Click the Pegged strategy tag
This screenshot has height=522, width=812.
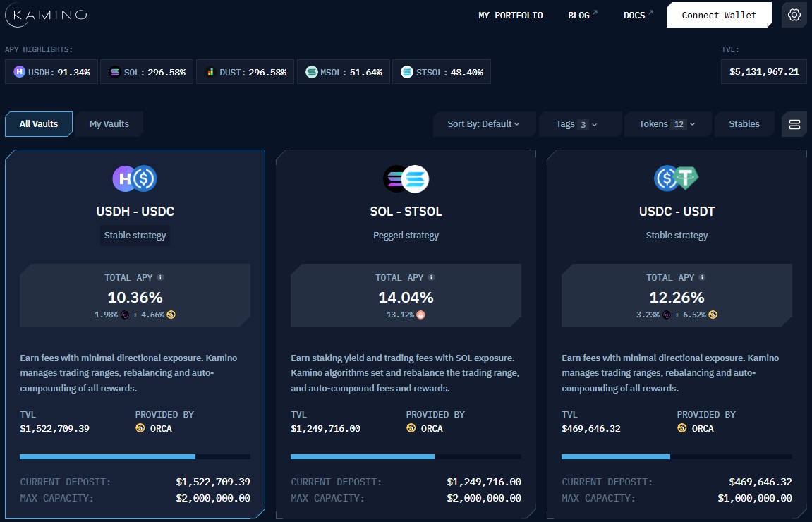click(406, 235)
